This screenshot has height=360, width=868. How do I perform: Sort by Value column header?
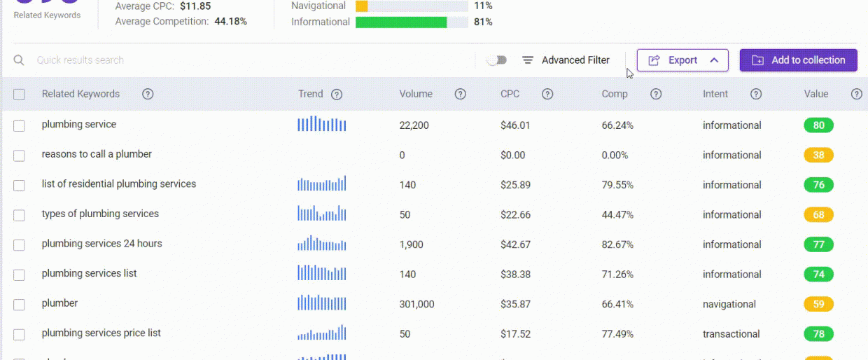point(816,94)
